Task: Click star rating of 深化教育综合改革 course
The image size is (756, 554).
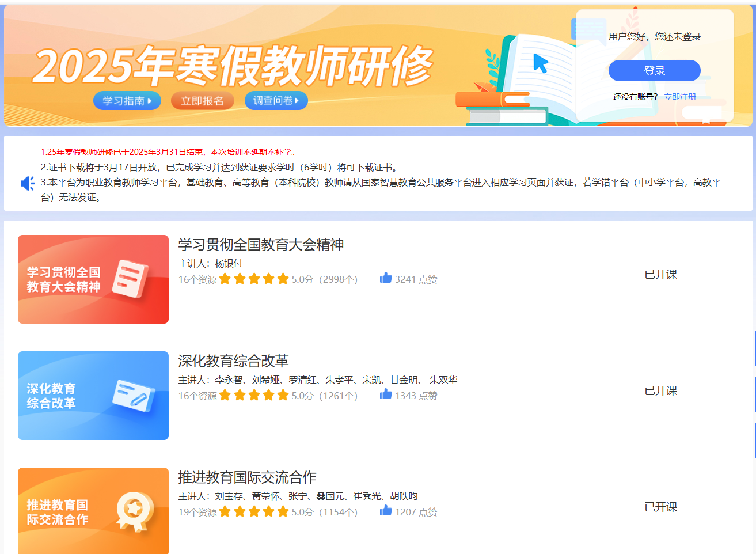Action: click(254, 396)
